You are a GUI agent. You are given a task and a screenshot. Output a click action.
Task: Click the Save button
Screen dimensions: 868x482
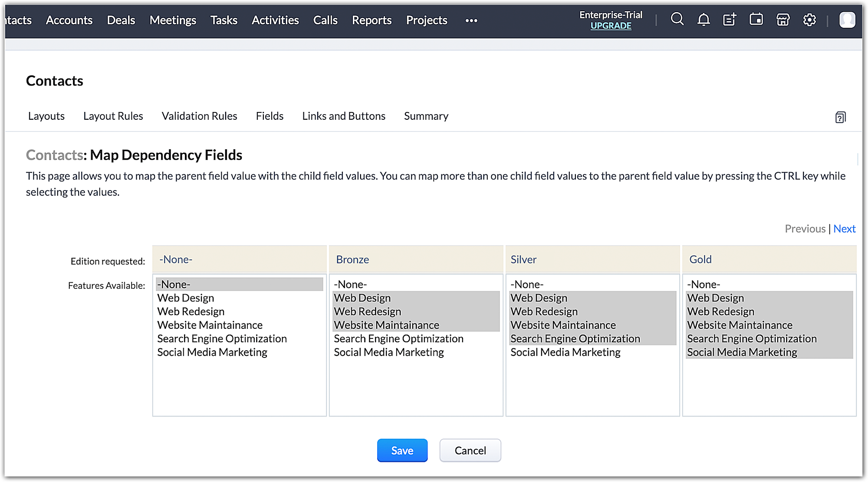[402, 450]
